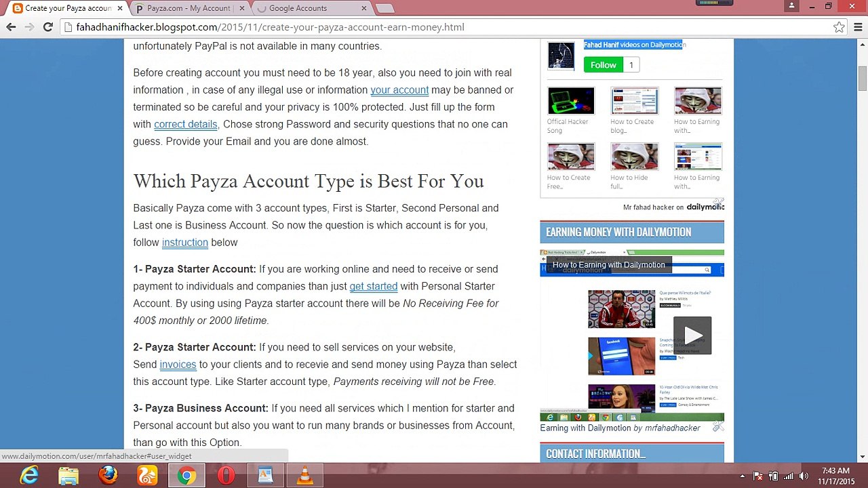Follow the 'correct details' link
The height and width of the screenshot is (488, 868).
pos(185,124)
